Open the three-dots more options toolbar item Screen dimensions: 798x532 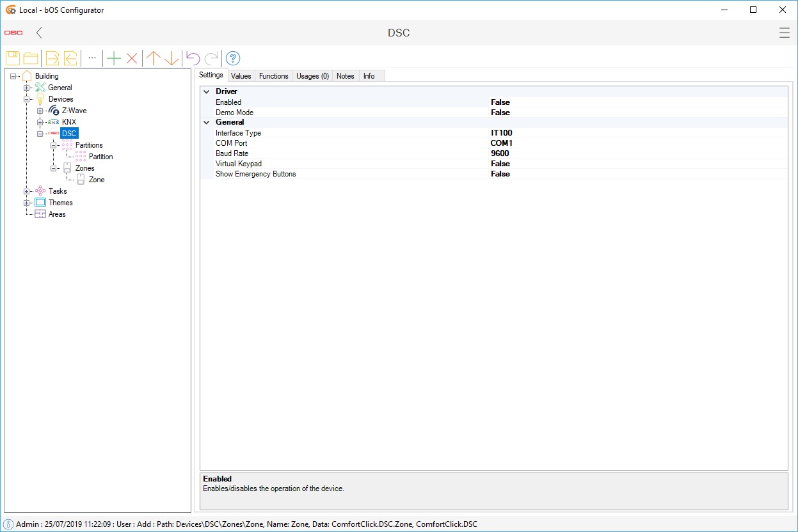pyautogui.click(x=92, y=58)
